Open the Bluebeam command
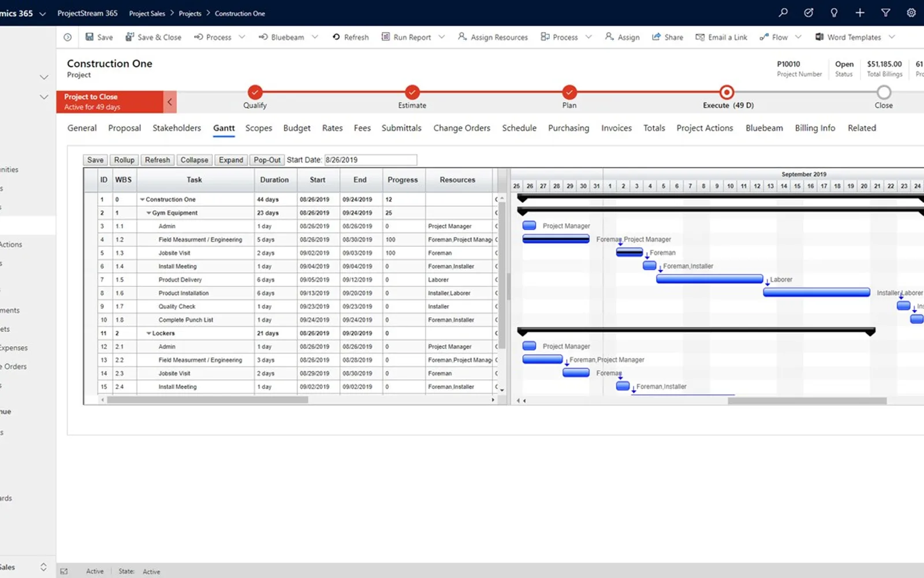The height and width of the screenshot is (578, 924). [x=281, y=37]
